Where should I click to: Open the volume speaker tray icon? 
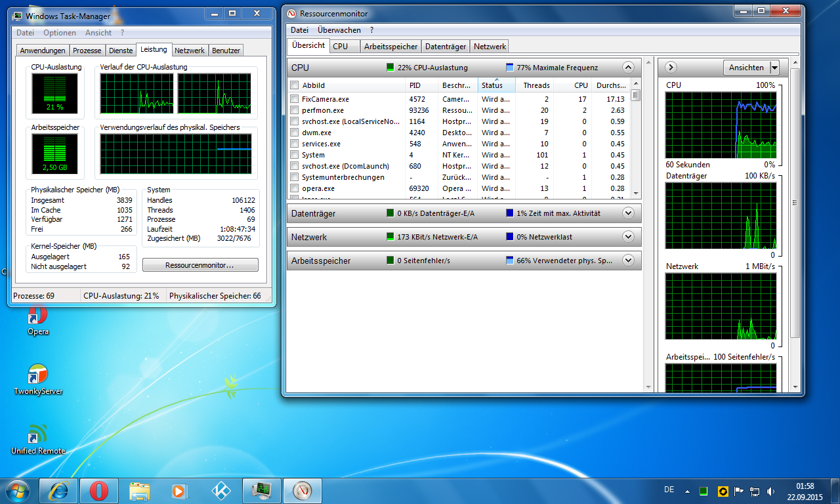click(x=771, y=491)
